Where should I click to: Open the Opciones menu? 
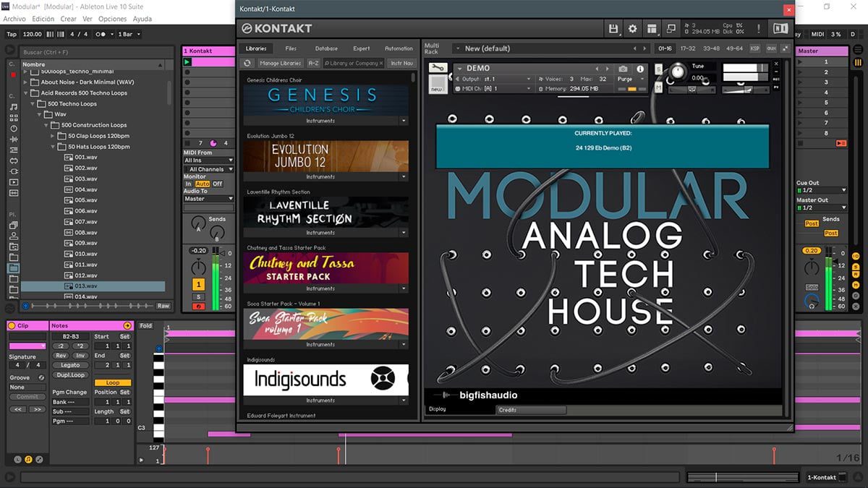click(112, 19)
